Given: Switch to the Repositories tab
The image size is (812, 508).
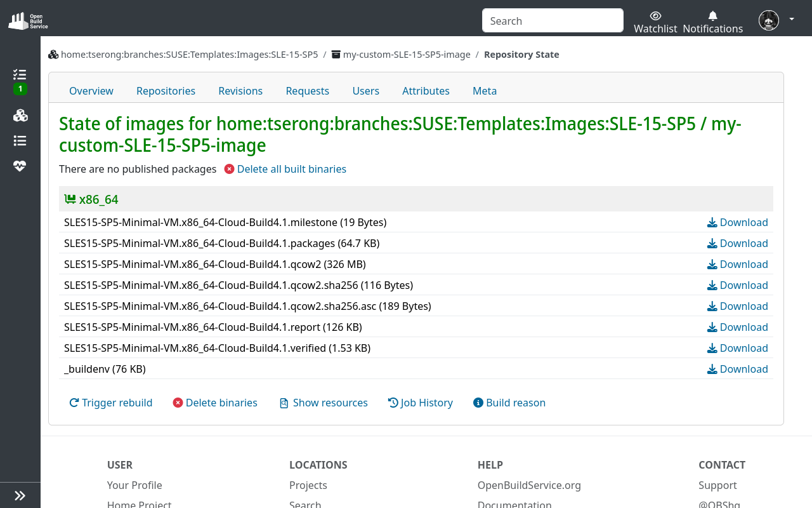Looking at the screenshot, I should [x=166, y=91].
